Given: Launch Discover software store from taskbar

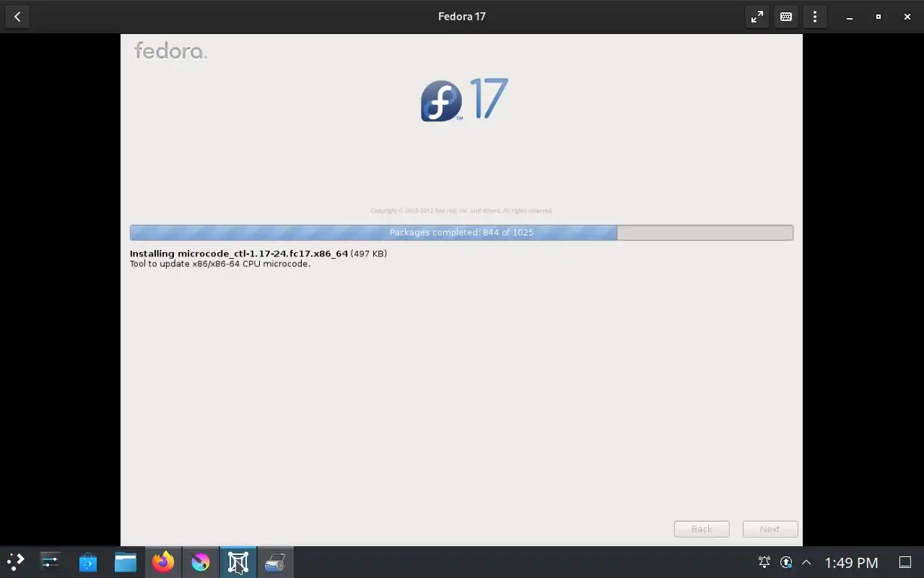Looking at the screenshot, I should tap(88, 562).
